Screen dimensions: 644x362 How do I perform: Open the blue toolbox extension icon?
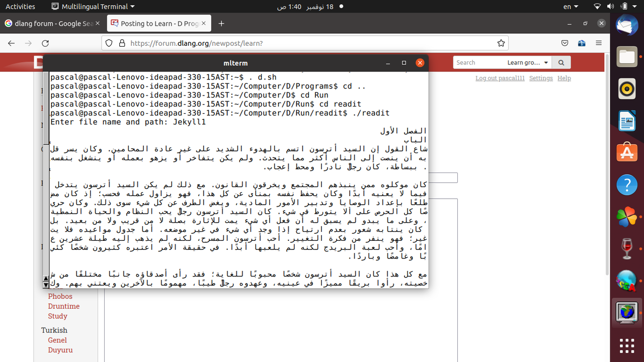[582, 43]
